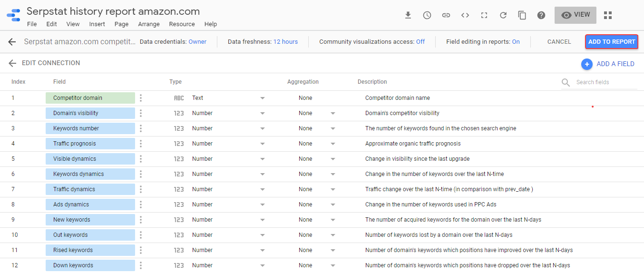
Task: Open the Edit menu
Action: (x=51, y=24)
